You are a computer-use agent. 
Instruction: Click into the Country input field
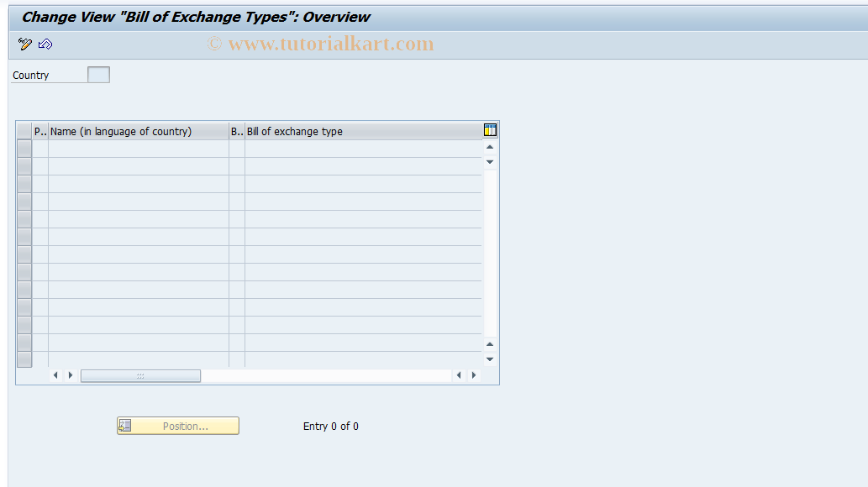[x=98, y=75]
